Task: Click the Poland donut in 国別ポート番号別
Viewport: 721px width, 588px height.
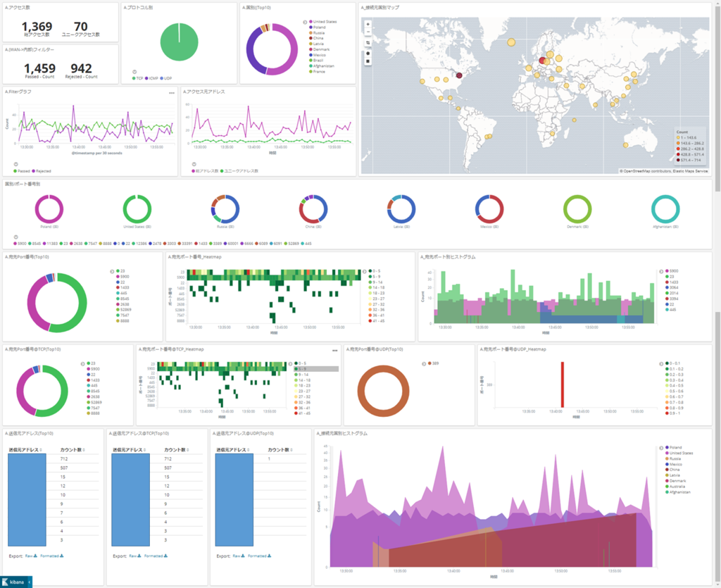Action: [49, 208]
